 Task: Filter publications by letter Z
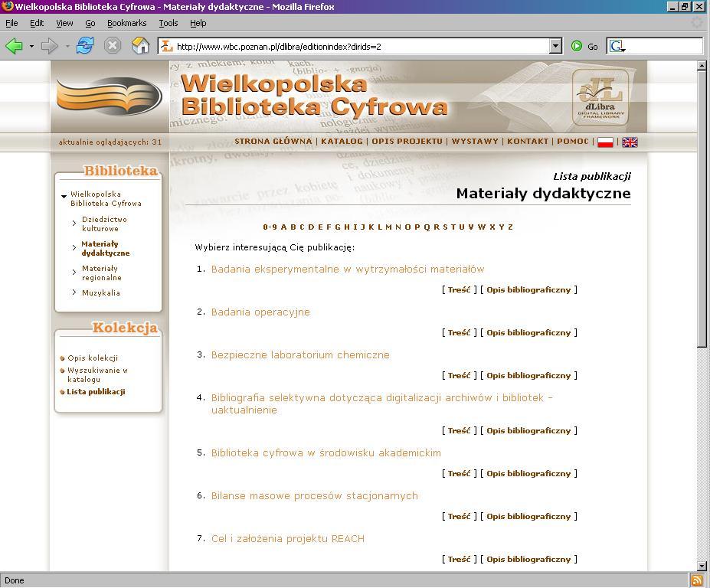pyautogui.click(x=510, y=227)
